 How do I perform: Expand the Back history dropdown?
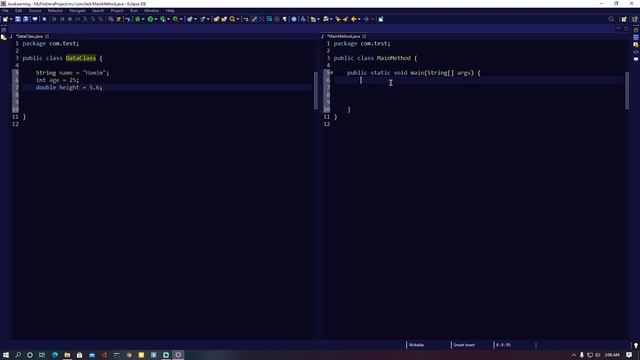[x=359, y=19]
